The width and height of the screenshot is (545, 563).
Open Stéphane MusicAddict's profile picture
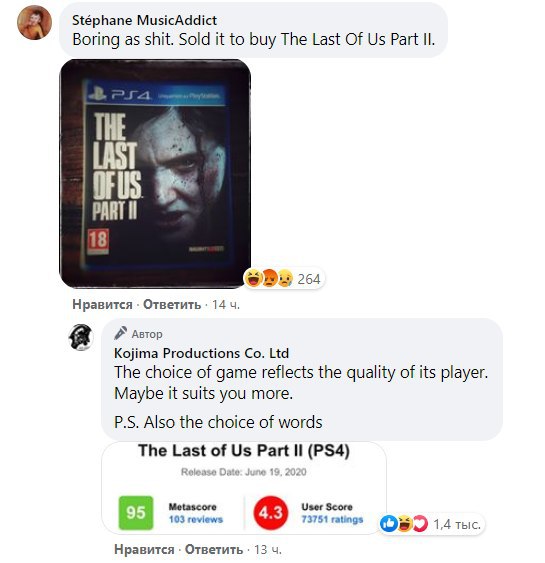(34, 23)
